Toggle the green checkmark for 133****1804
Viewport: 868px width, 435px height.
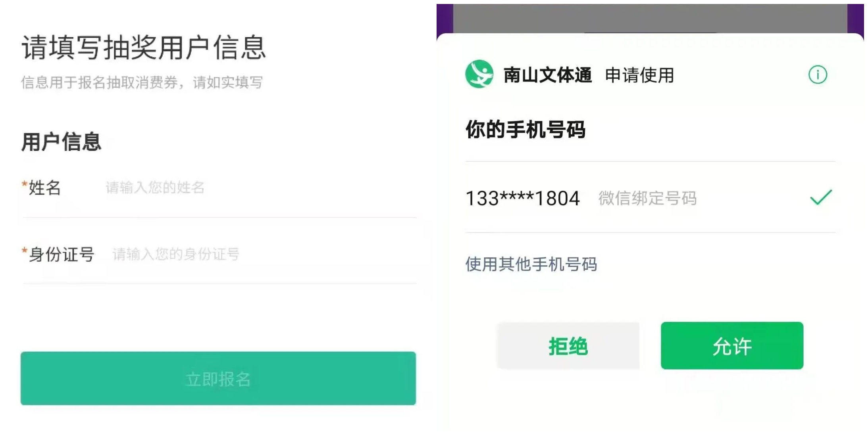[820, 197]
